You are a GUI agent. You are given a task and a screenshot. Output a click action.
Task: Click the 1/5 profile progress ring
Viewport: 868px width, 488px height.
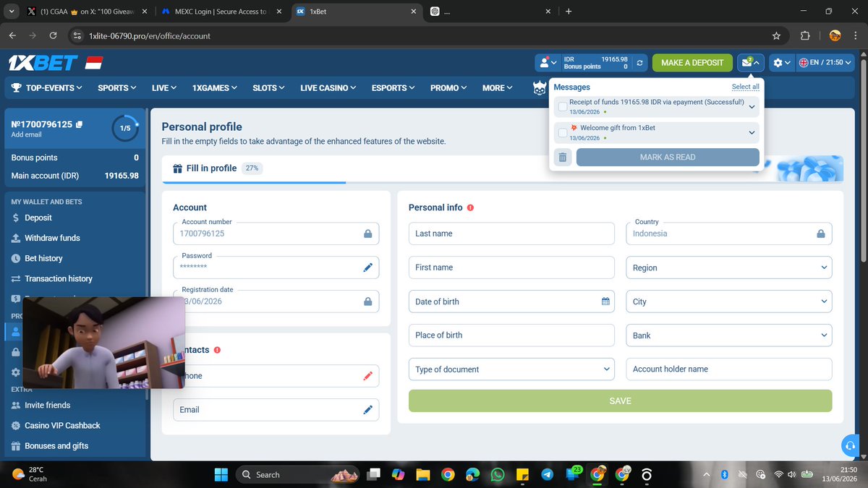click(x=125, y=128)
